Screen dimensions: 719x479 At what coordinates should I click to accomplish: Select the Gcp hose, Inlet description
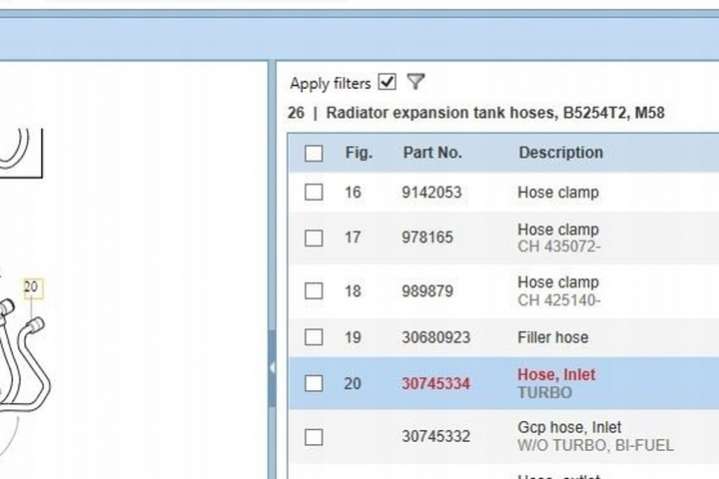pyautogui.click(x=569, y=428)
